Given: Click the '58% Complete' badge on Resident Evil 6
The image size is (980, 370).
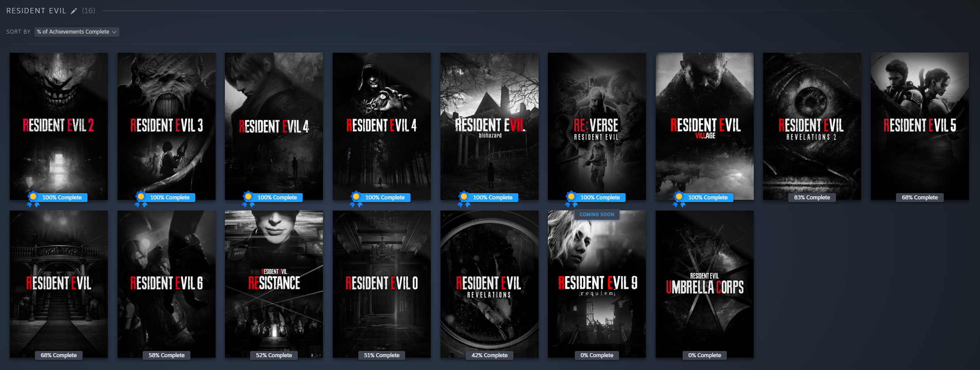Looking at the screenshot, I should tap(167, 355).
